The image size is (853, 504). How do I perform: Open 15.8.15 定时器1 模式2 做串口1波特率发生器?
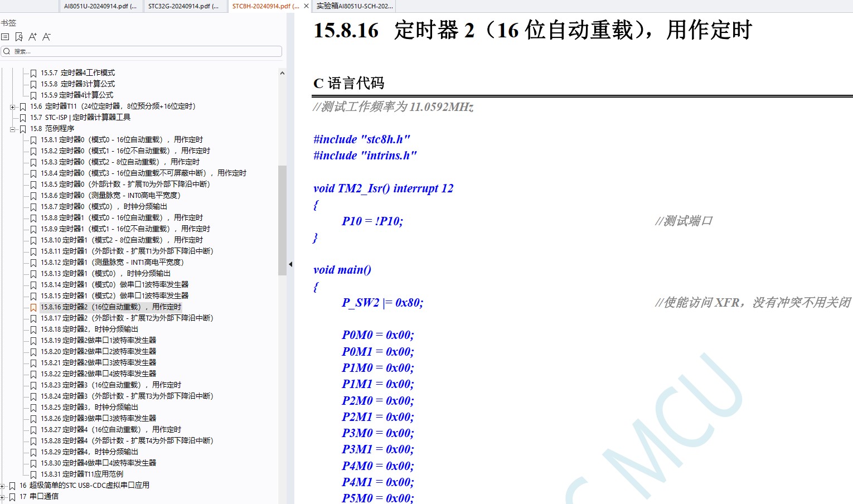[114, 296]
